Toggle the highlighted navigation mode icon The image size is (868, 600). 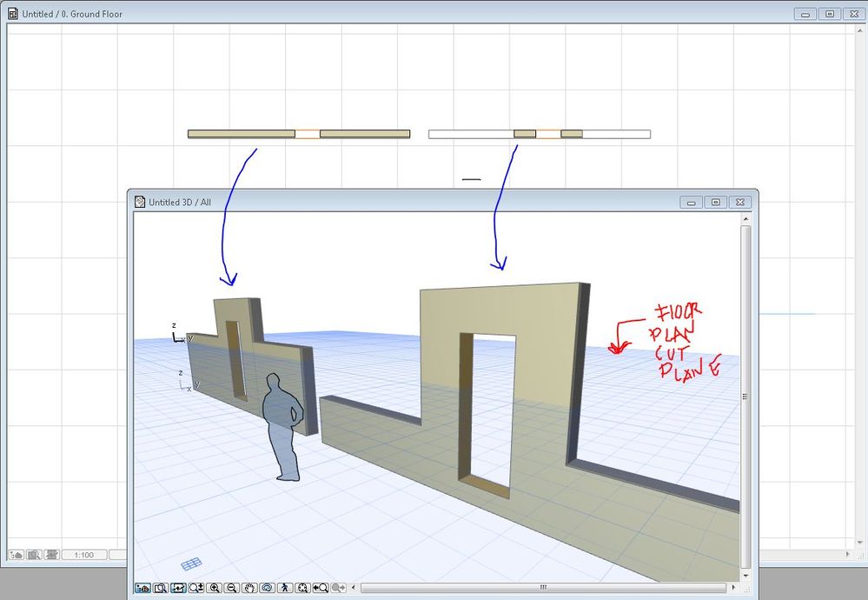[x=178, y=589]
